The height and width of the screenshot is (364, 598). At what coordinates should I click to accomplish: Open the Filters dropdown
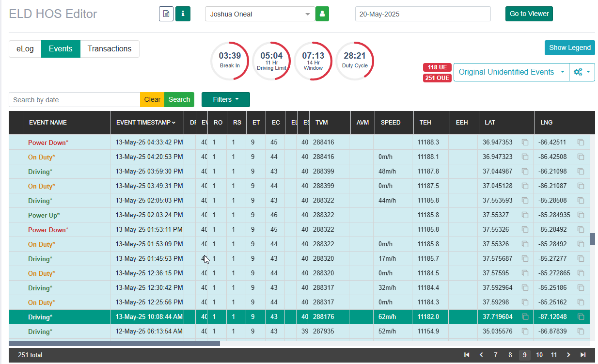coord(226,99)
